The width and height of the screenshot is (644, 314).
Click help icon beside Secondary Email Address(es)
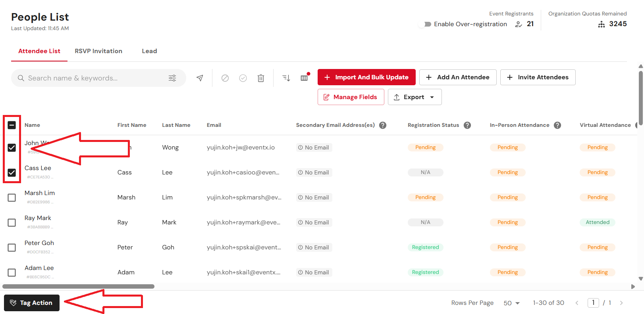383,125
